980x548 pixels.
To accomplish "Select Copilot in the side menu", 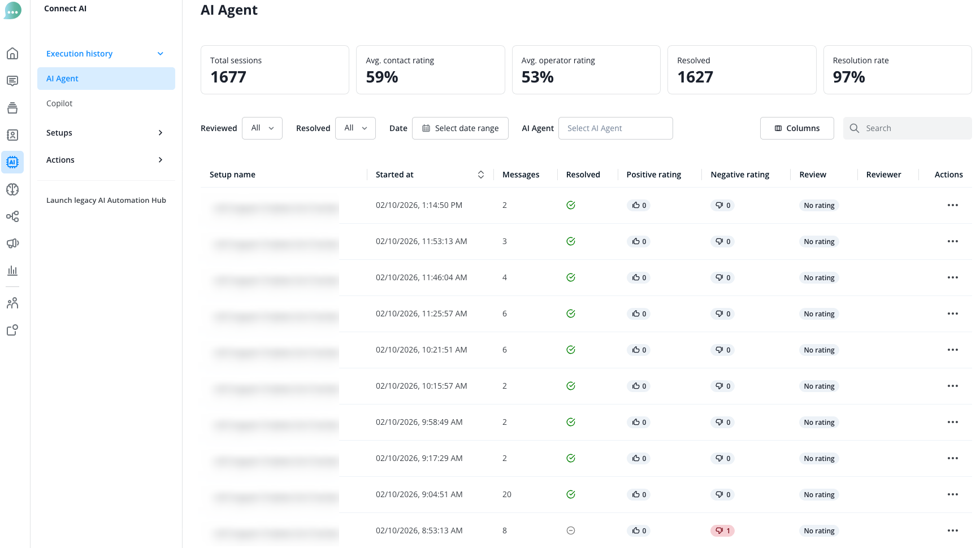I will (x=59, y=103).
